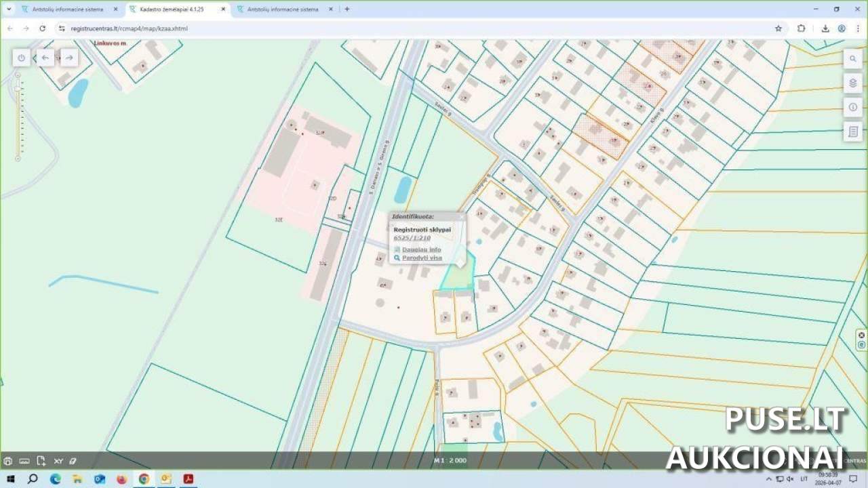This screenshot has width=868, height=488.
Task: Open the map legend document icon
Action: coord(853,131)
